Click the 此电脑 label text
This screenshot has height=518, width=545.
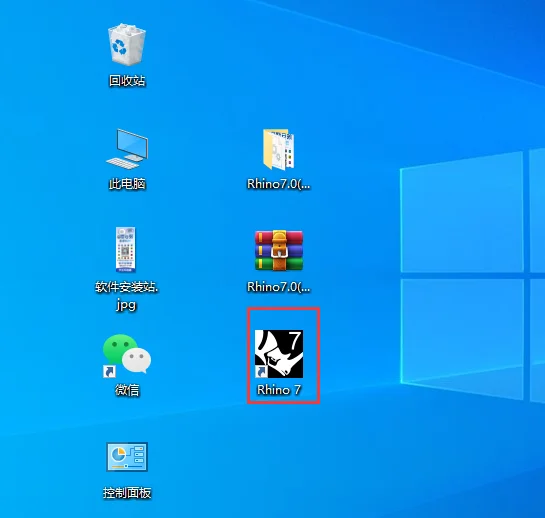[127, 184]
